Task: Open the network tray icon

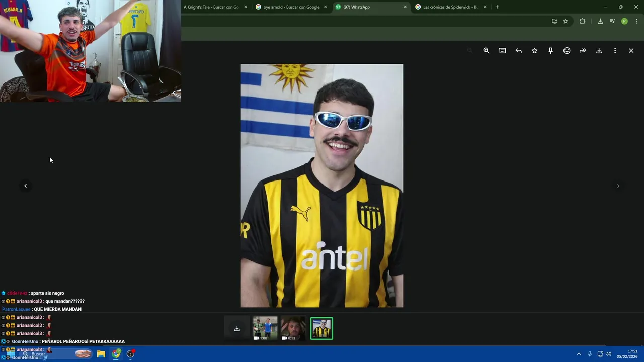Action: (x=600, y=354)
